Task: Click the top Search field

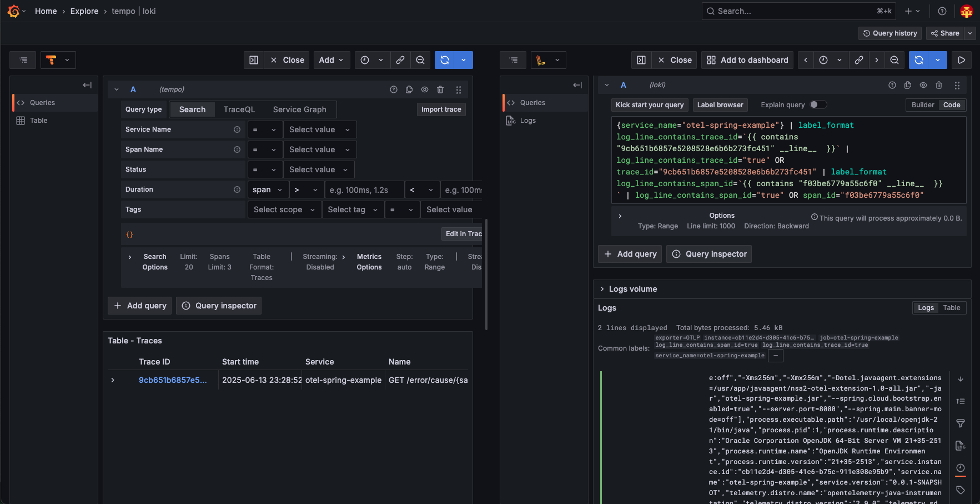Action: [800, 11]
